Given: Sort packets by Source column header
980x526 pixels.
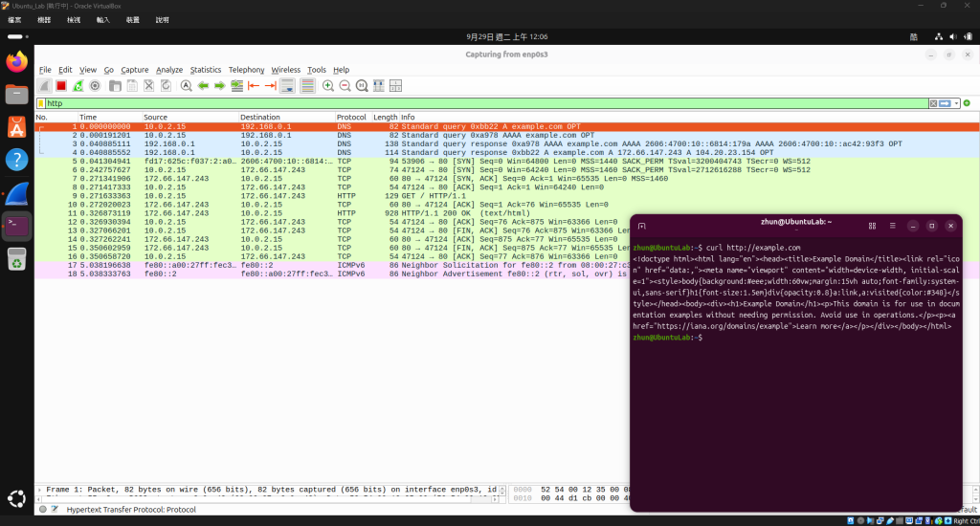Looking at the screenshot, I should tap(190, 118).
